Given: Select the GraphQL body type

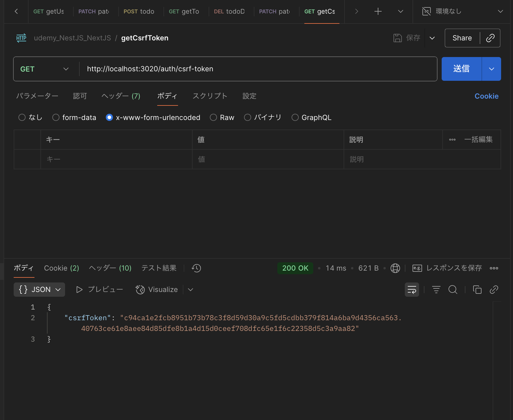Looking at the screenshot, I should pyautogui.click(x=295, y=117).
